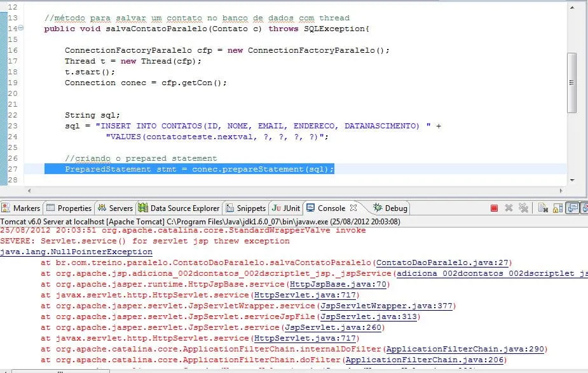Open JspServlet.java:313 stack trace link
Image resolution: width=588 pixels, height=373 pixels.
(x=369, y=317)
